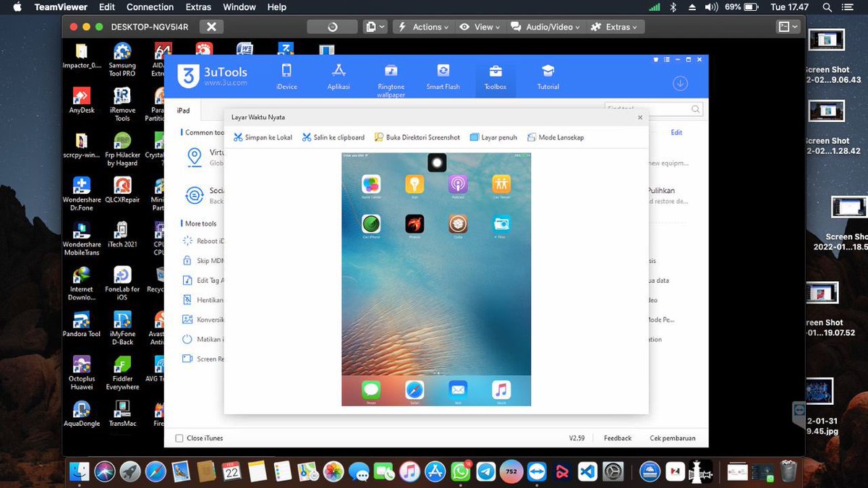868x488 pixels.
Task: Click Salin ke clipboard
Action: click(x=333, y=137)
